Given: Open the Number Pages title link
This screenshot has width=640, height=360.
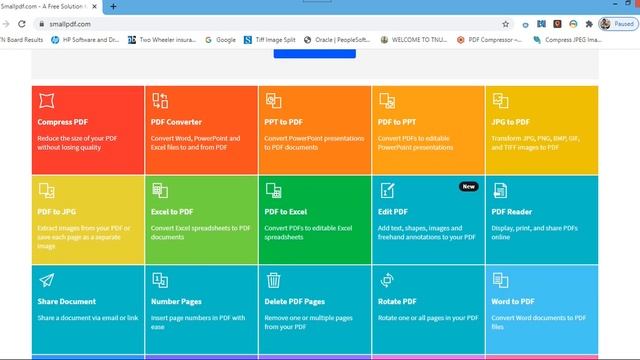Looking at the screenshot, I should click(176, 302).
